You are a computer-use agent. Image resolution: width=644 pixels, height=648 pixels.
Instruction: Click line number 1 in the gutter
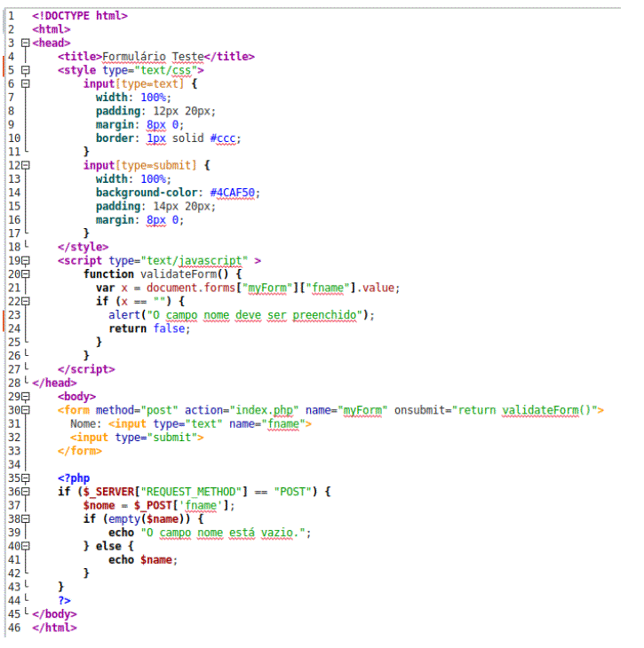pos(12,16)
